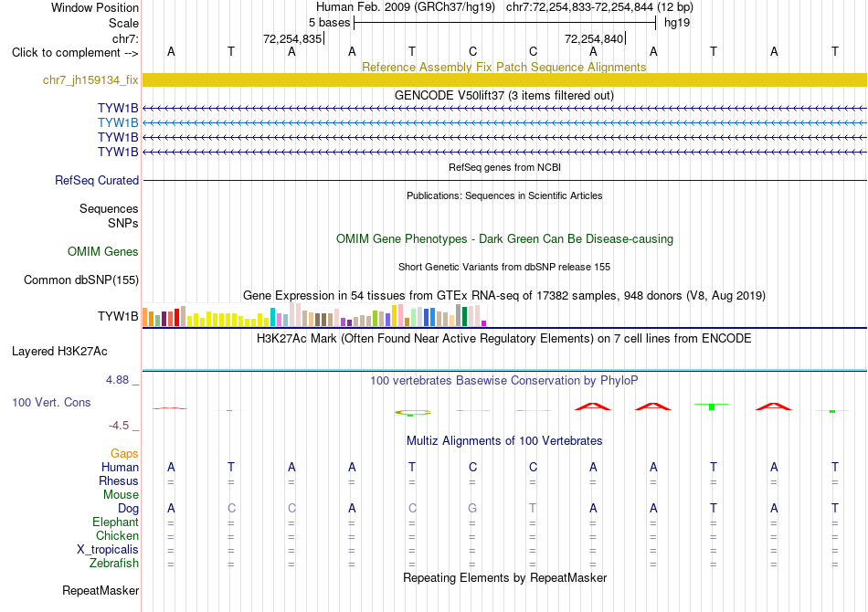Click the 'Layered H3K27Ac' track label
The image size is (868, 612).
tap(59, 352)
